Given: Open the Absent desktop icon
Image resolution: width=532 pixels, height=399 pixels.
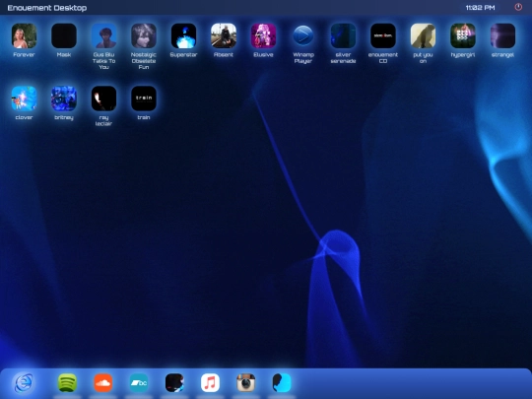Looking at the screenshot, I should (224, 35).
